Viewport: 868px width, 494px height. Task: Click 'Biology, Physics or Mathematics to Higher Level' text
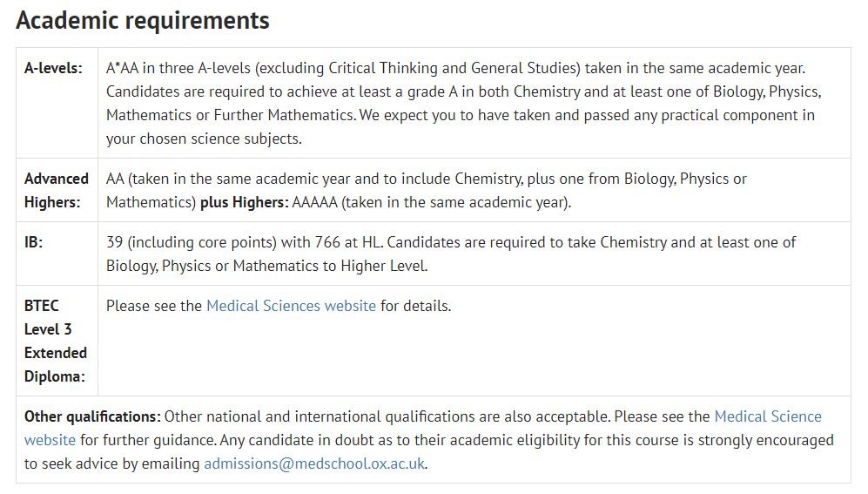click(266, 266)
